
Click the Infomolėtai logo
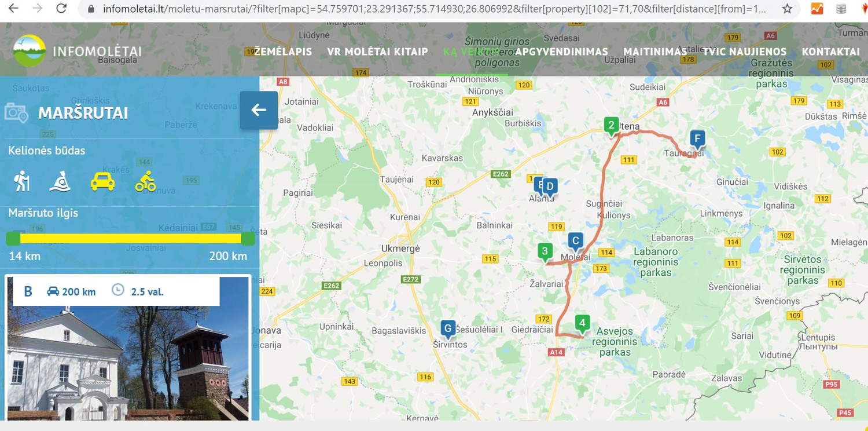click(x=78, y=51)
